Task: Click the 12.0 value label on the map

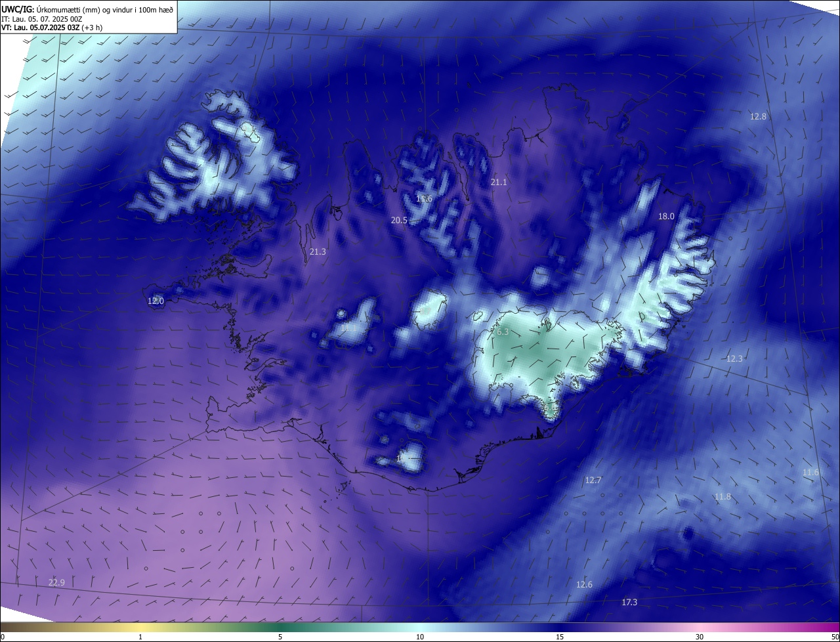Action: click(156, 301)
